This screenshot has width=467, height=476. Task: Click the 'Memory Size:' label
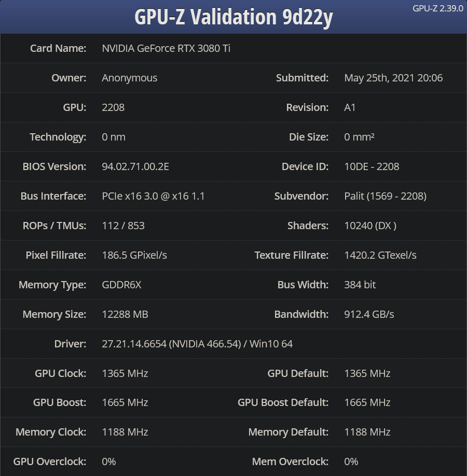click(54, 314)
